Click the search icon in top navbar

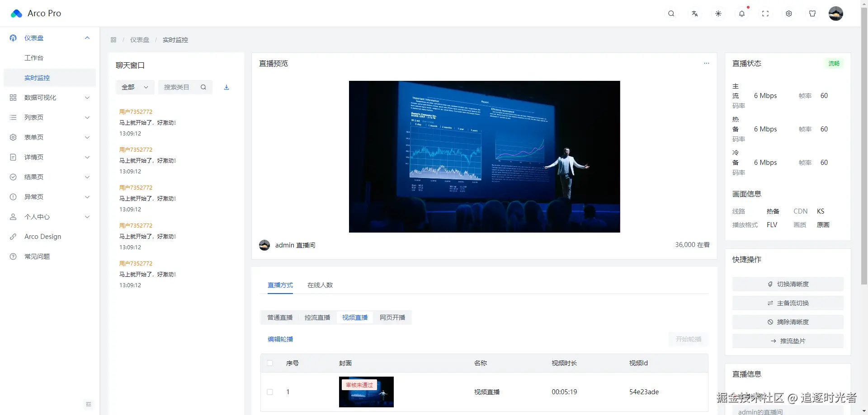pyautogui.click(x=671, y=14)
